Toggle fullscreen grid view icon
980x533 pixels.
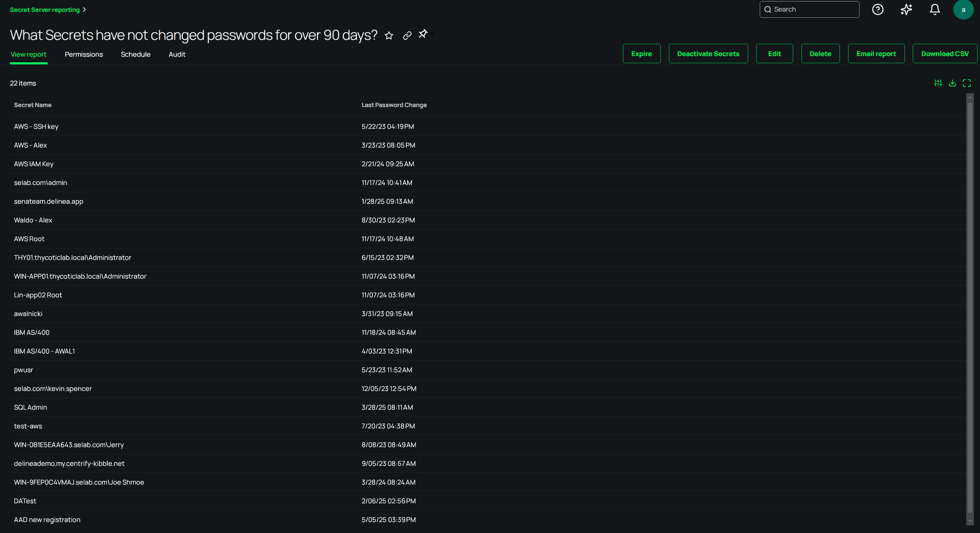tap(967, 83)
